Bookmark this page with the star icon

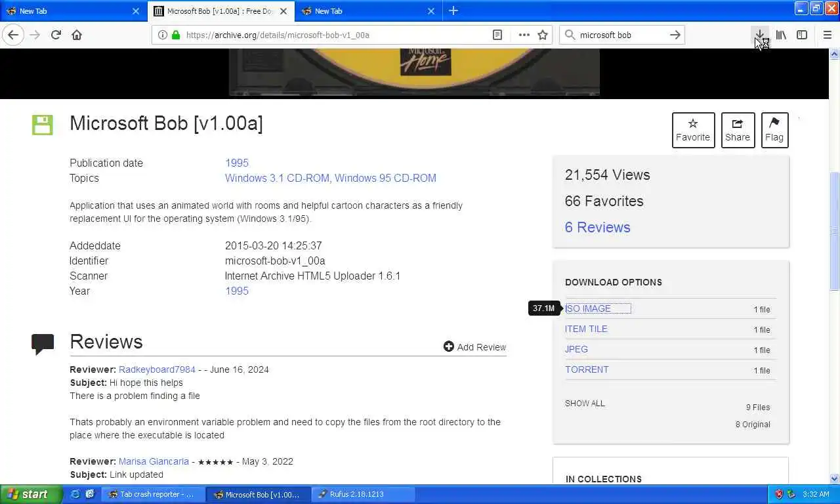(x=543, y=35)
